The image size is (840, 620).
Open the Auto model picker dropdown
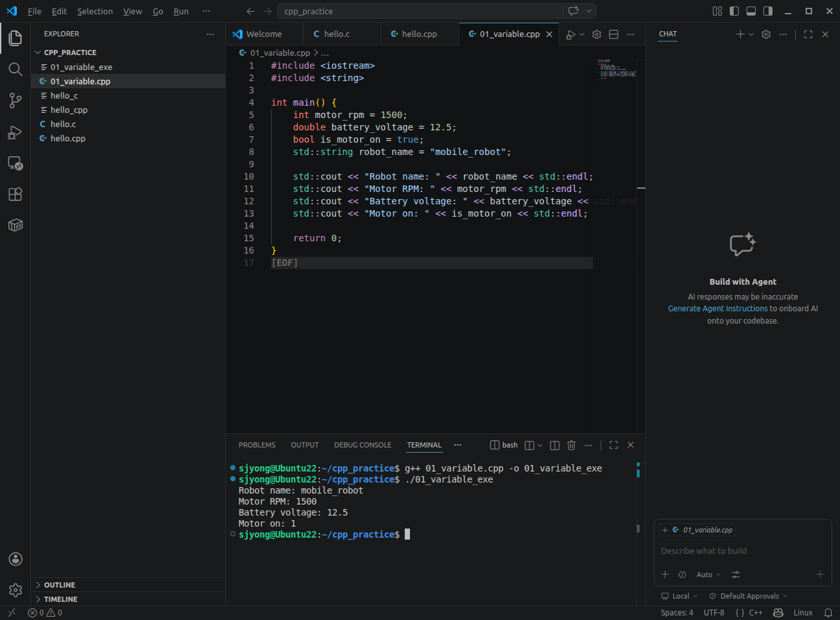pyautogui.click(x=708, y=575)
